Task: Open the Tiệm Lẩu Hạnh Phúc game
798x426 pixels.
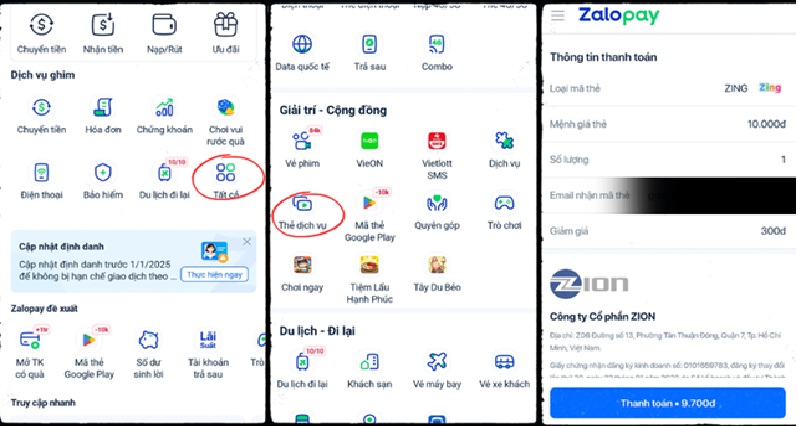Action: pyautogui.click(x=369, y=265)
